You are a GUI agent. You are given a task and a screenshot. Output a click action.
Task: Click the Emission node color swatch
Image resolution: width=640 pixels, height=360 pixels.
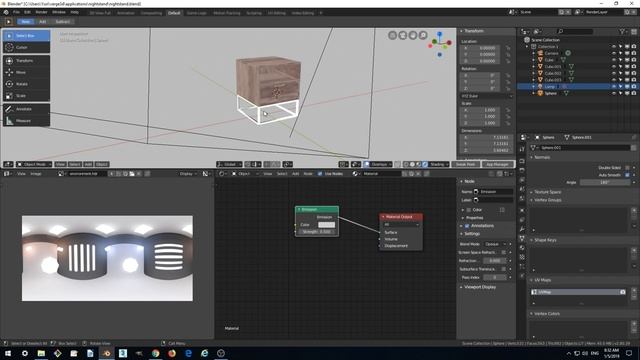click(327, 224)
